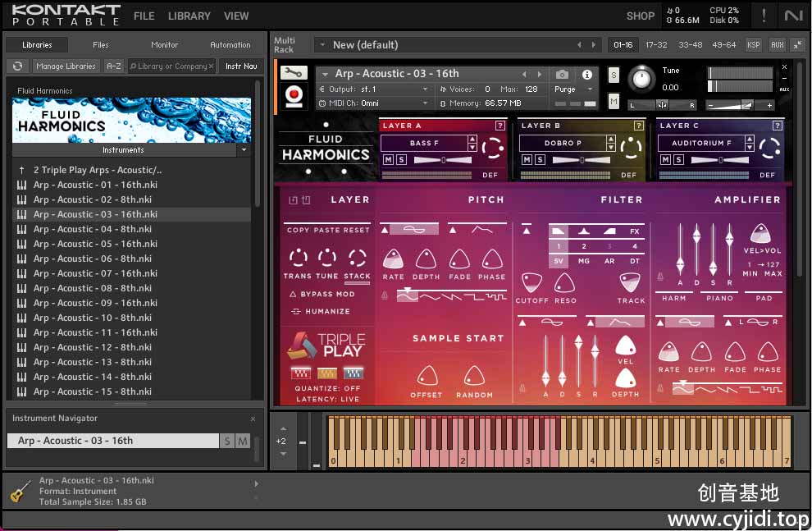
Task: Click the pitch RATE knob
Action: pyautogui.click(x=393, y=259)
